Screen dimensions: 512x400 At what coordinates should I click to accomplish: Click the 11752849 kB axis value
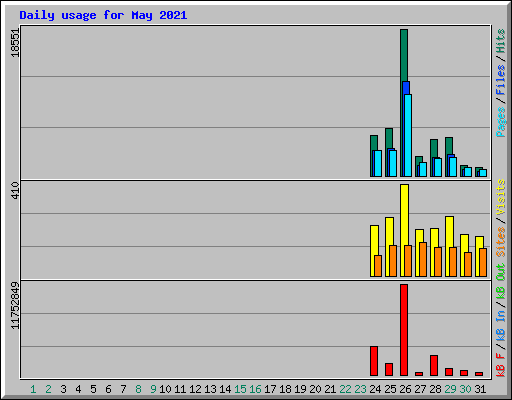point(15,305)
